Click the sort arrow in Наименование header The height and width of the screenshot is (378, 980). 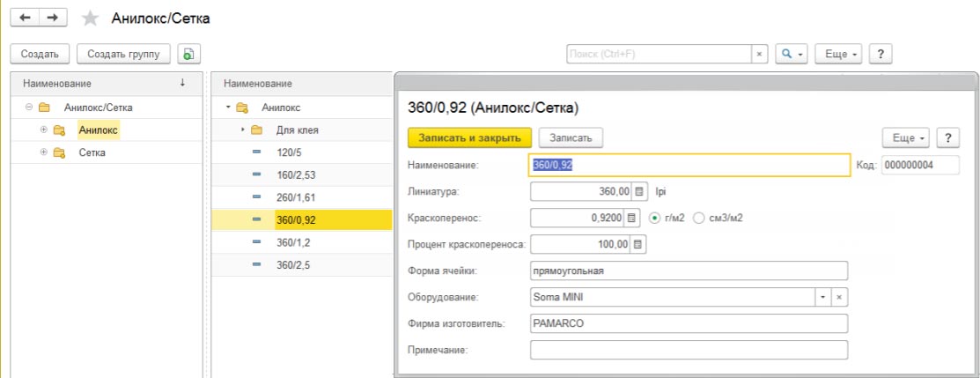tap(182, 83)
